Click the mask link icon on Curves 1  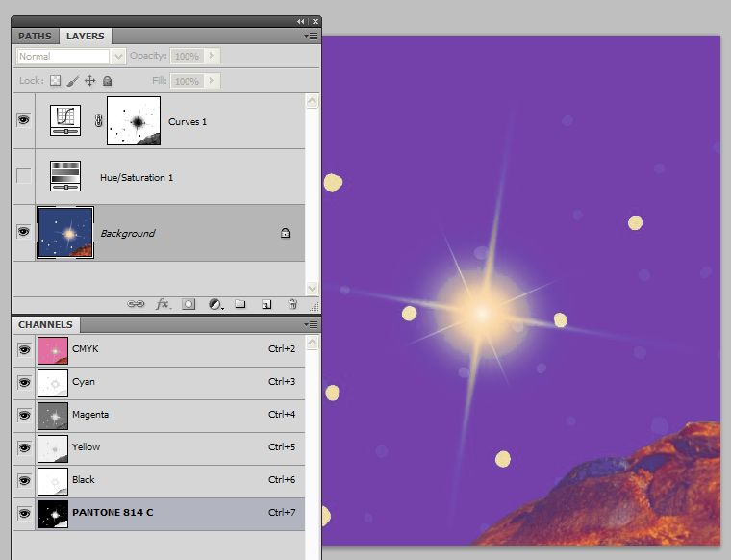[x=98, y=120]
